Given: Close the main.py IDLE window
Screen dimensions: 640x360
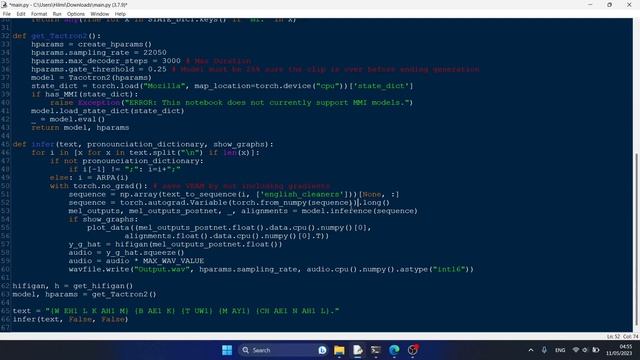Looking at the screenshot, I should pos(629,4).
